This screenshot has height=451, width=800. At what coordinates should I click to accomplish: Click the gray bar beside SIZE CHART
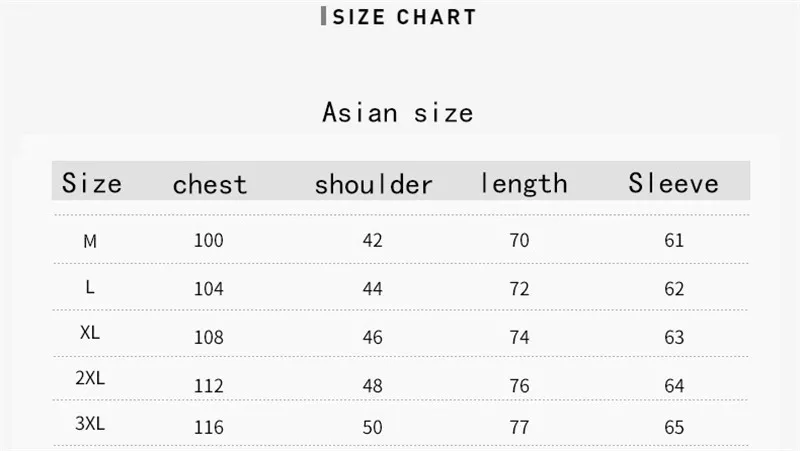pos(323,16)
